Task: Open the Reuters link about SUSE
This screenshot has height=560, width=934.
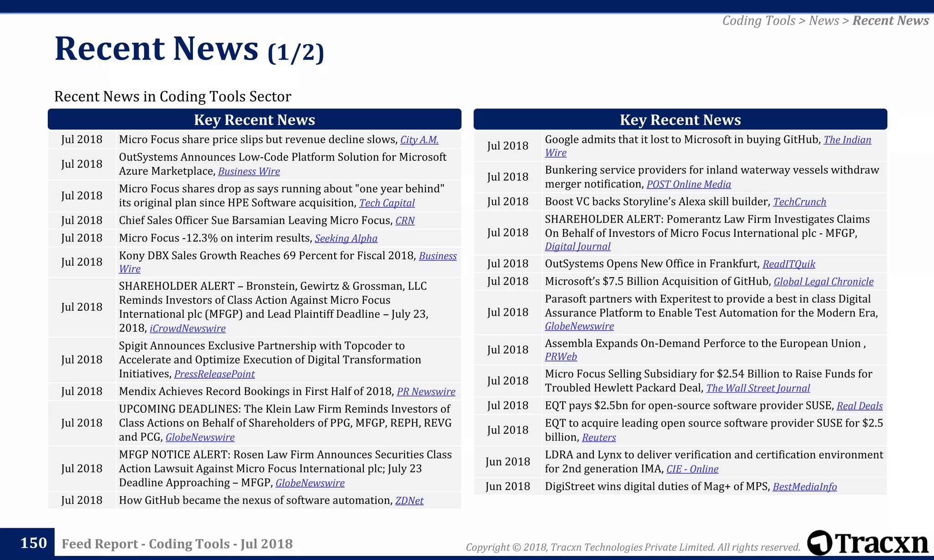Action: [x=599, y=437]
